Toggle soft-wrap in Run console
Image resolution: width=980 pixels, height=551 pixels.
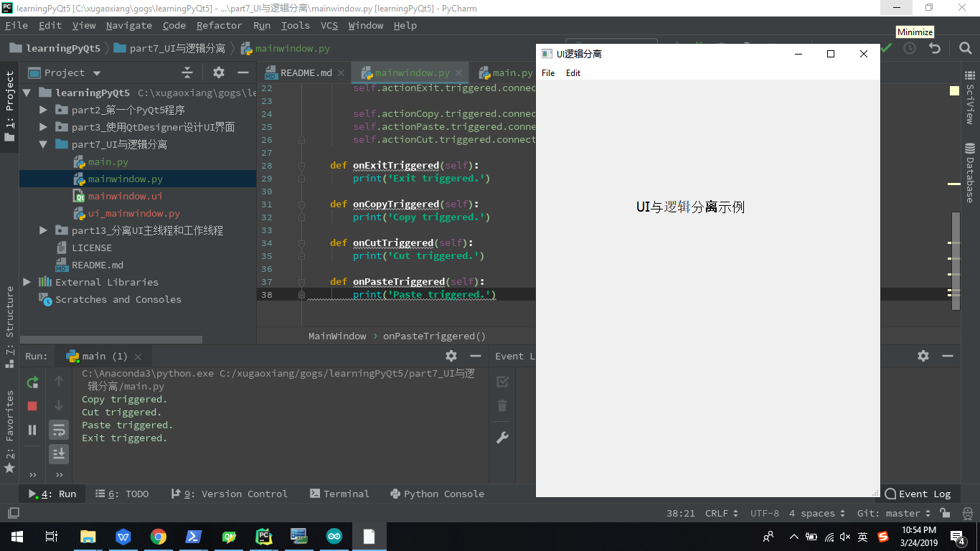tap(59, 430)
